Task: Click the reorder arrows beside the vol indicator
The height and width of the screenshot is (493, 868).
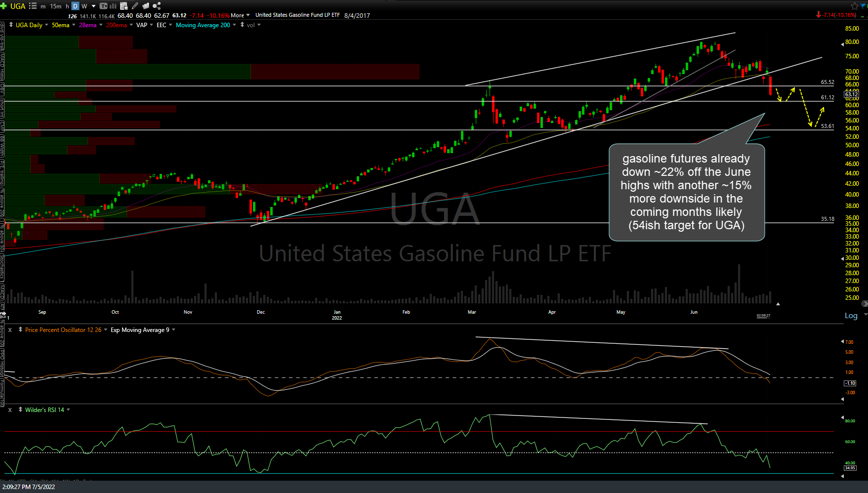Action: 242,25
